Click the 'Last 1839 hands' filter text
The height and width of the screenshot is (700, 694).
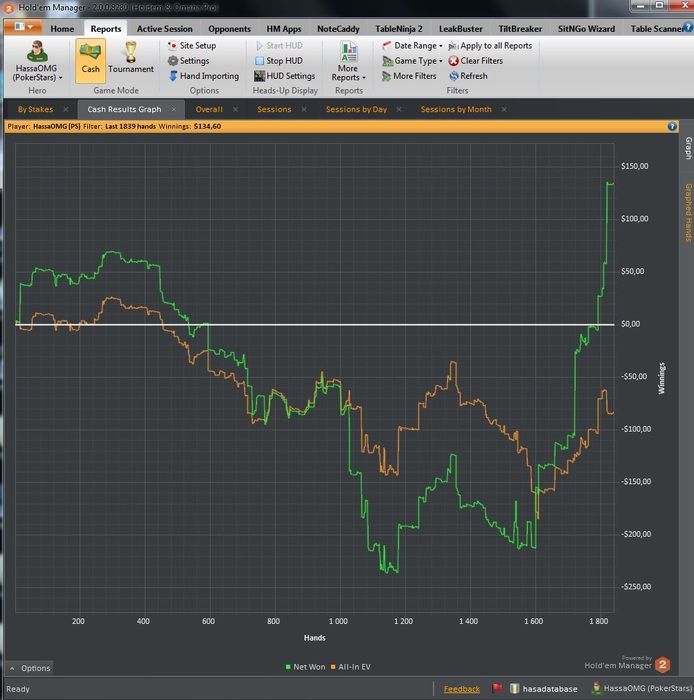pyautogui.click(x=130, y=126)
